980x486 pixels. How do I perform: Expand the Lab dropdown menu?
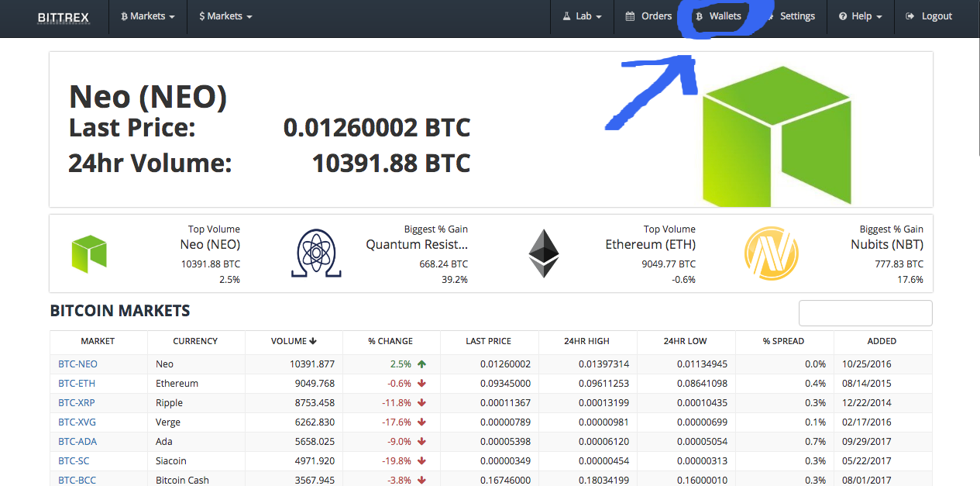(582, 16)
